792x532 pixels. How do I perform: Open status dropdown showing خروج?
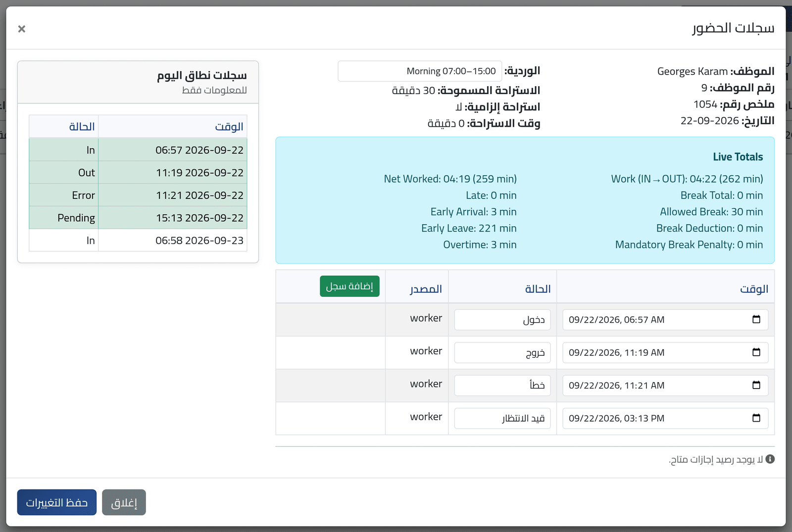tap(502, 352)
